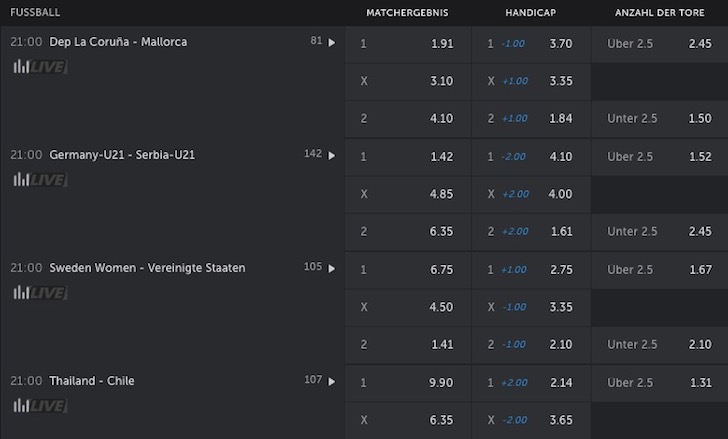
Task: Open Sweden Women - Vereinigte Staaten match
Action: tap(147, 268)
